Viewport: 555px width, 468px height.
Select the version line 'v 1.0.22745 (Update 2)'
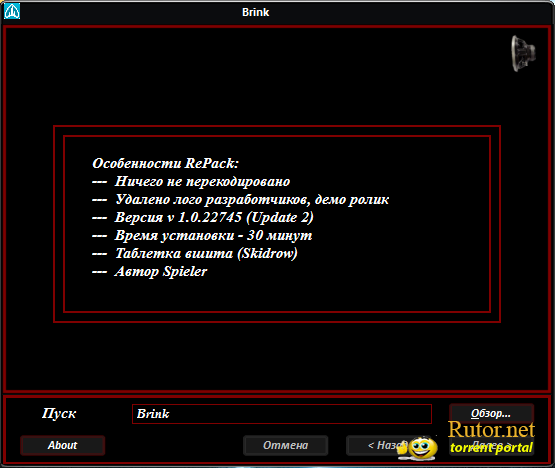pos(203,217)
